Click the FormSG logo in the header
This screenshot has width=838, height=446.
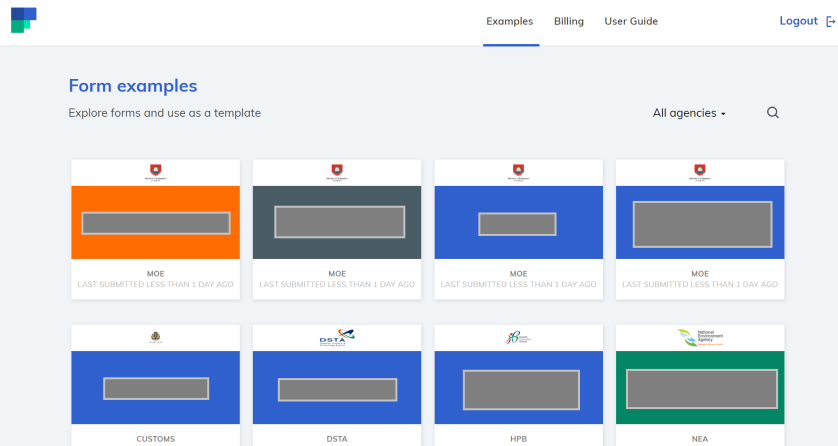(x=23, y=20)
